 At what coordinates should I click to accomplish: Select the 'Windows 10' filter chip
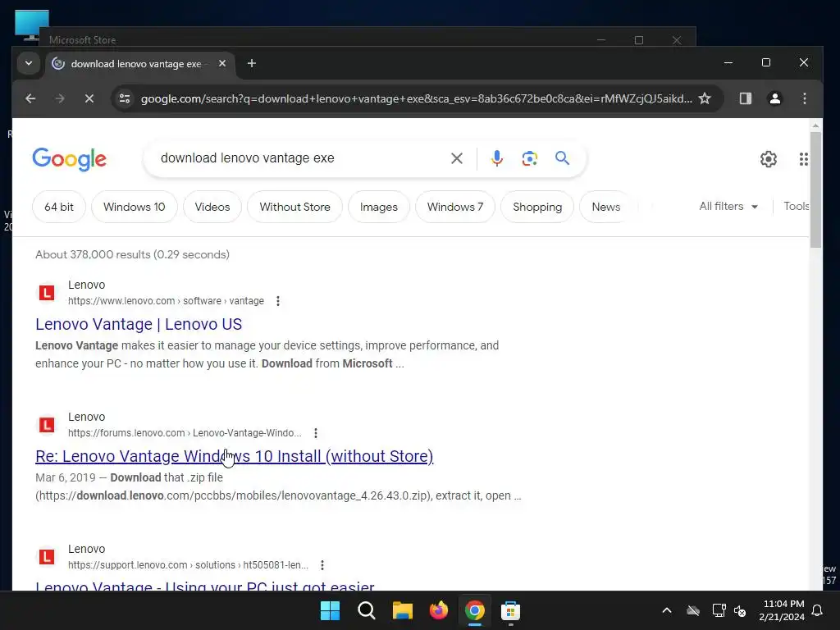point(134,207)
